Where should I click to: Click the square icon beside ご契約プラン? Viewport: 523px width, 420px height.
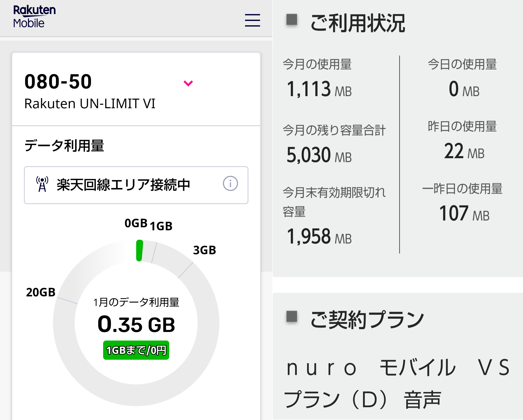tap(292, 316)
